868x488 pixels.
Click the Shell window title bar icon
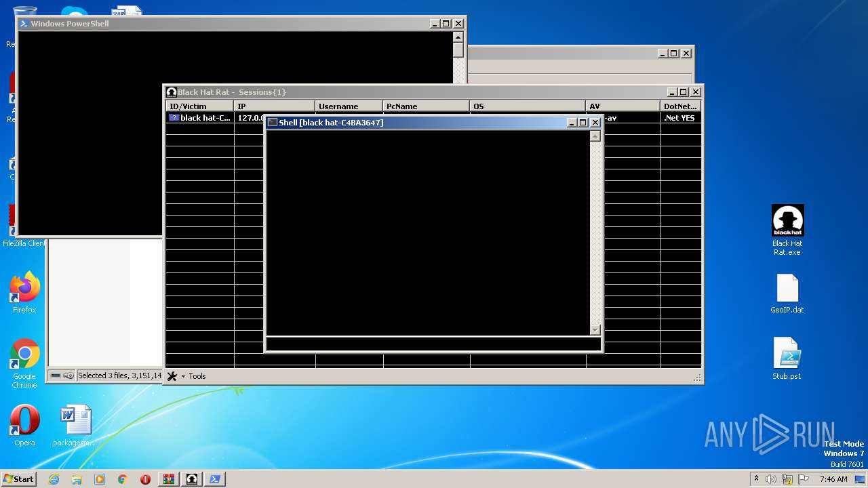[x=273, y=123]
